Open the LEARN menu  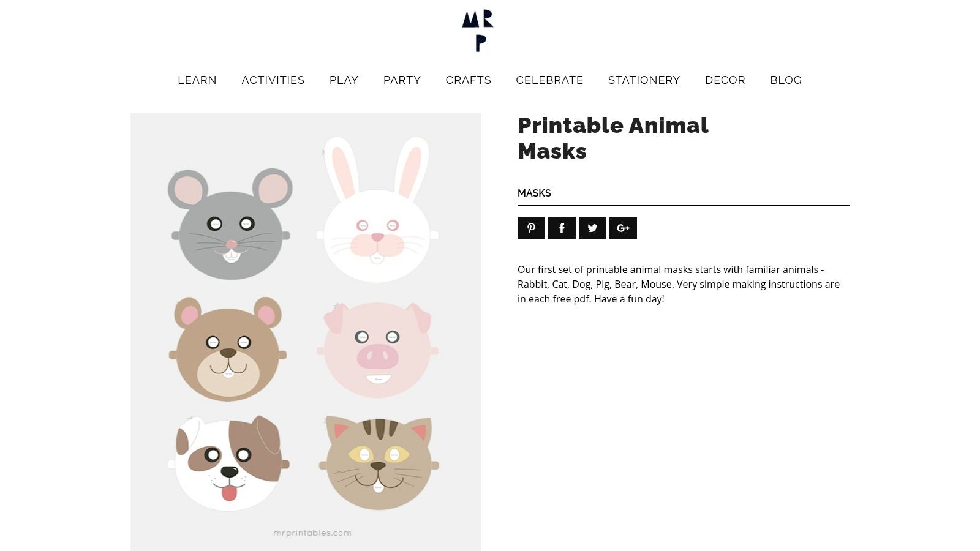click(197, 80)
